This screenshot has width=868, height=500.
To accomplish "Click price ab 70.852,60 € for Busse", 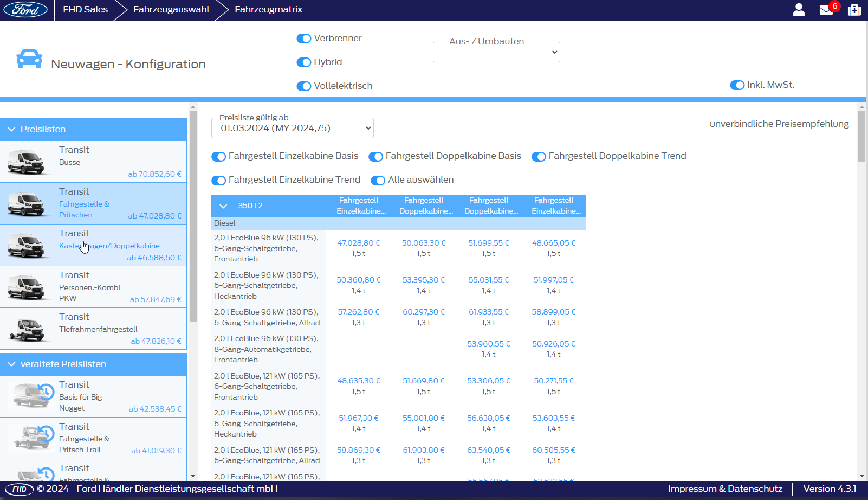I will [154, 174].
